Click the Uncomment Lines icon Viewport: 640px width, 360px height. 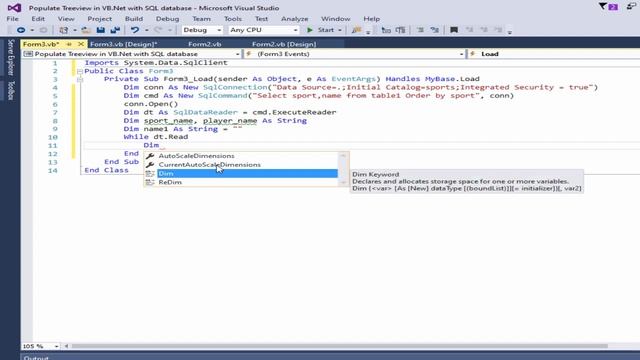[435, 30]
